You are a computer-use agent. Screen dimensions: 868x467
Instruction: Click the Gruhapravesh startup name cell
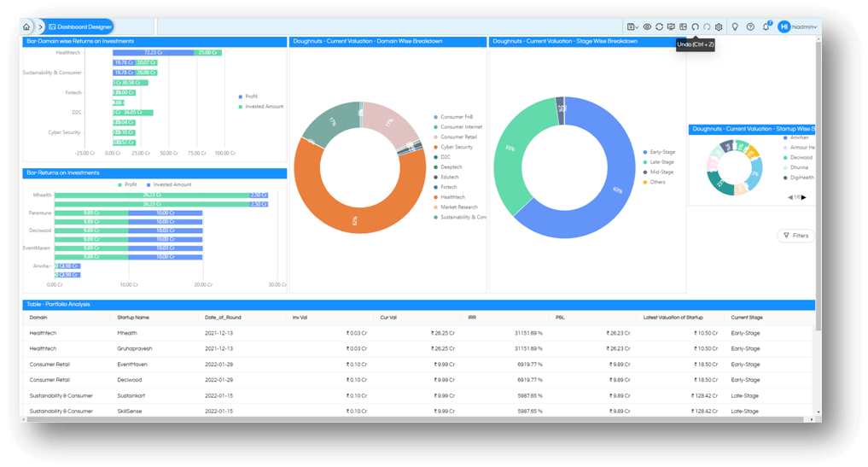(135, 349)
